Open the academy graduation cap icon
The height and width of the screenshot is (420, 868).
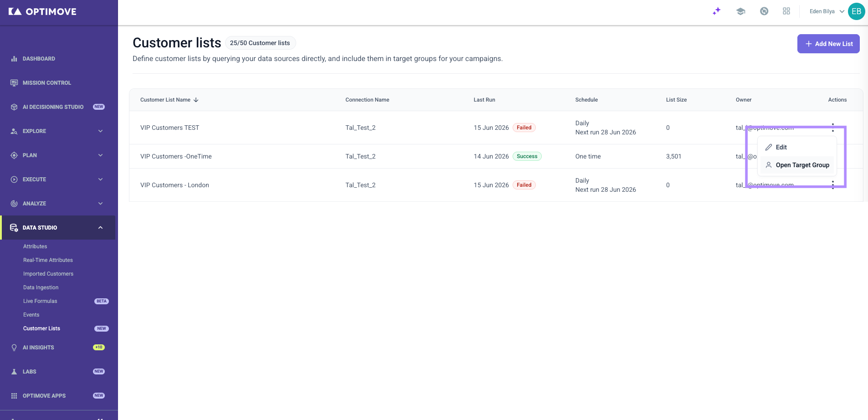[740, 11]
